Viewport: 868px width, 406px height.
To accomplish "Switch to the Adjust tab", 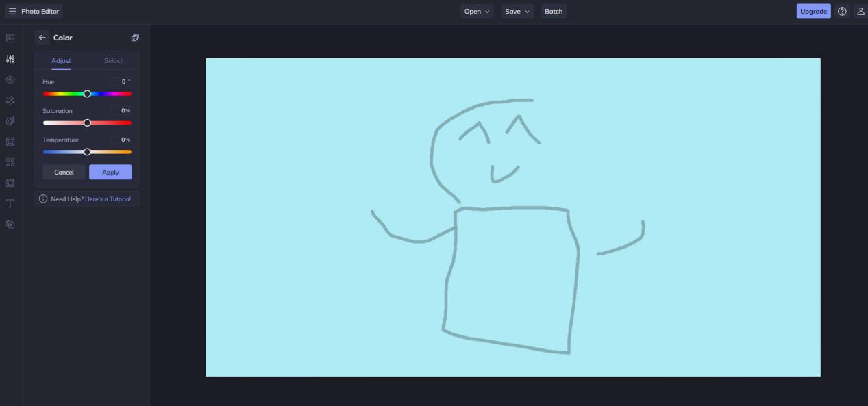I will (x=61, y=60).
